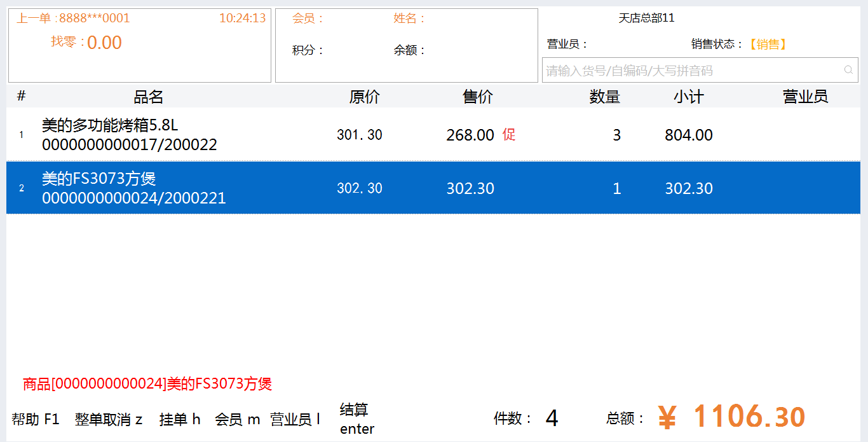Image resolution: width=868 pixels, height=442 pixels.
Task: Select row 美的多功能烤箱5.8L
Action: [433, 134]
